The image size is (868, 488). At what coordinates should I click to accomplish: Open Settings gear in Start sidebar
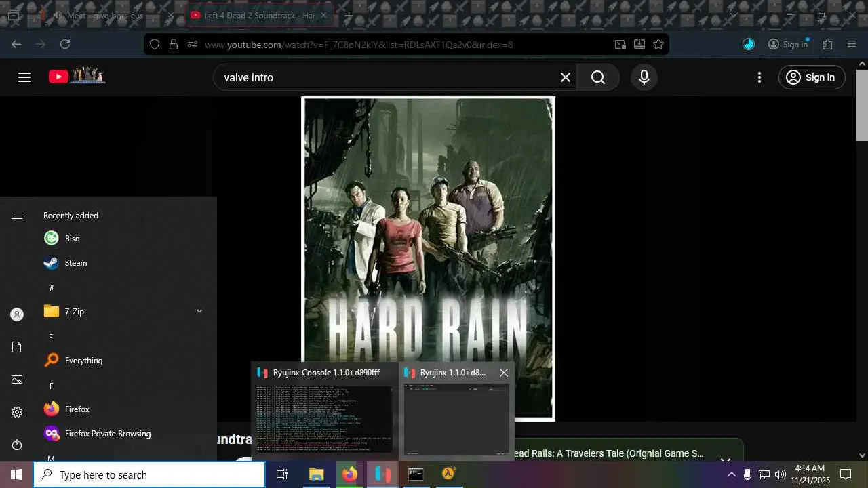point(17,412)
